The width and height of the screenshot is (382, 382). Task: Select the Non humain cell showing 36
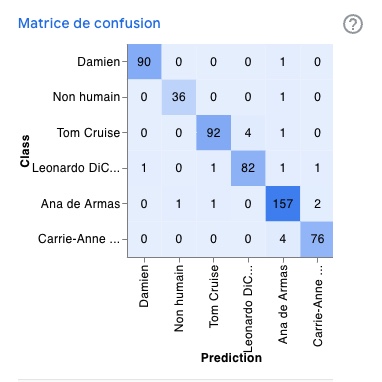[179, 97]
